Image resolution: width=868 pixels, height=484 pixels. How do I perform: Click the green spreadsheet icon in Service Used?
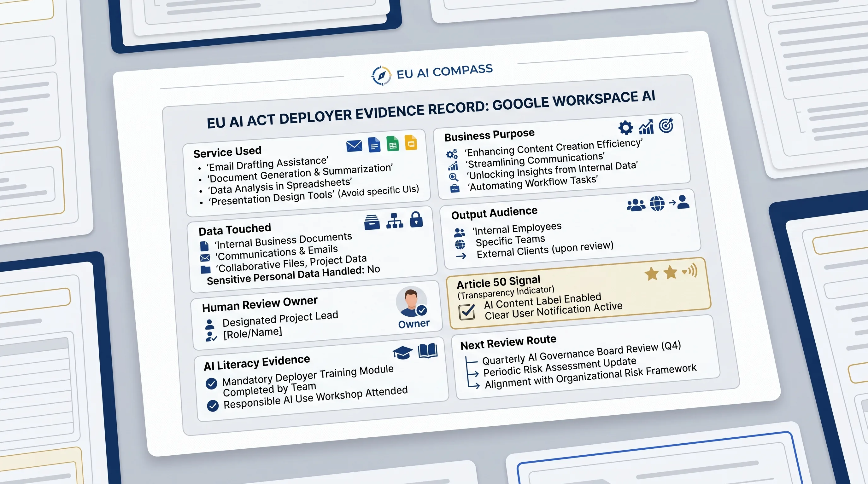[393, 144]
